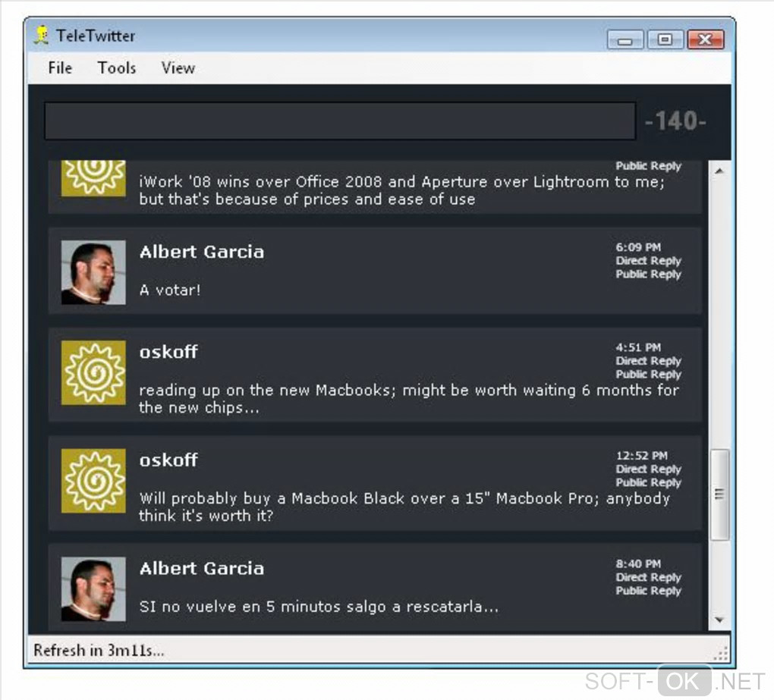This screenshot has width=774, height=700.
Task: Click Albert Garcia's avatar on 8:40 PM tweet
Action: (93, 589)
